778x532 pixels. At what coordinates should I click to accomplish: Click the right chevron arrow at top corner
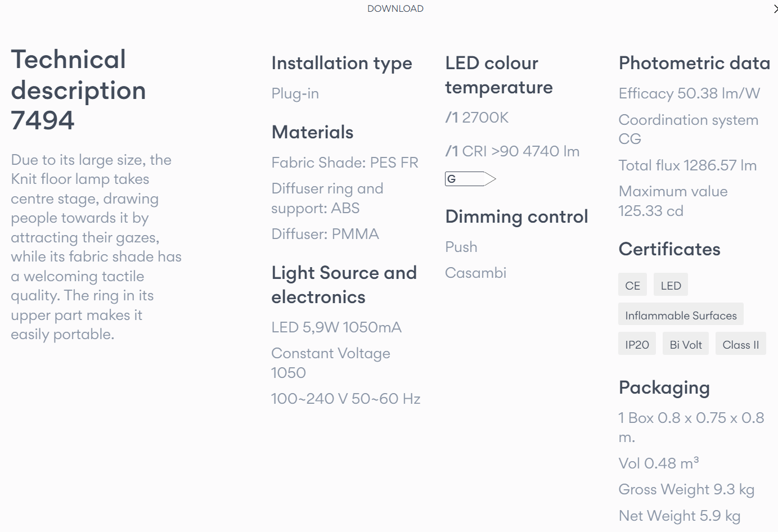775,8
